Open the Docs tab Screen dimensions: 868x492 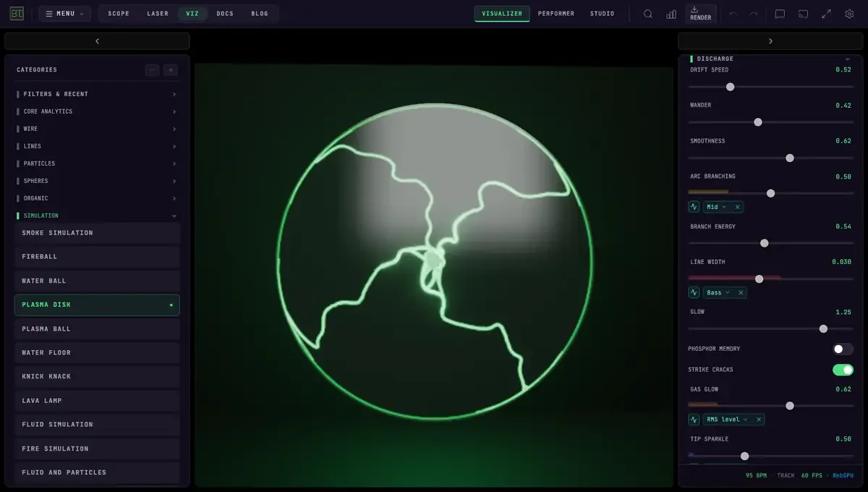(x=225, y=14)
